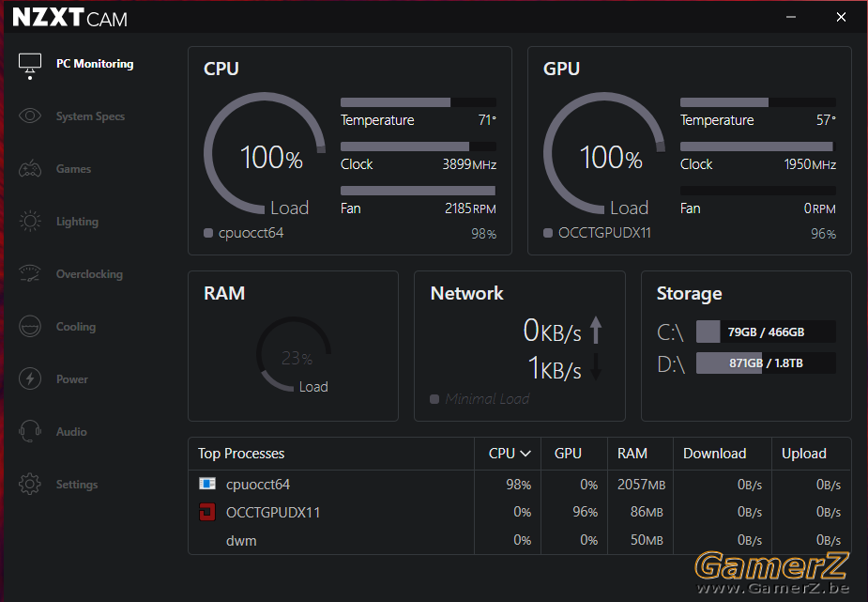Click the network upload arrow icon
This screenshot has width=868, height=602.
pyautogui.click(x=596, y=330)
